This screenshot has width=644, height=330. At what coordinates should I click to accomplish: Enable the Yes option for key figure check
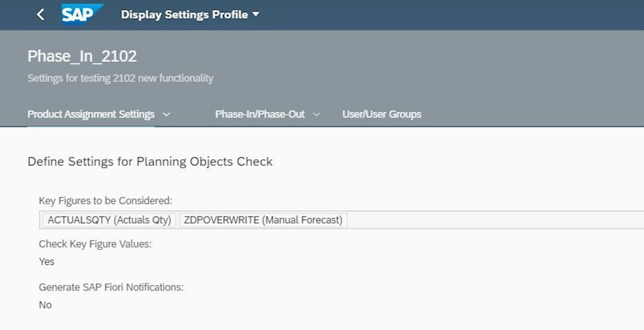coord(47,262)
